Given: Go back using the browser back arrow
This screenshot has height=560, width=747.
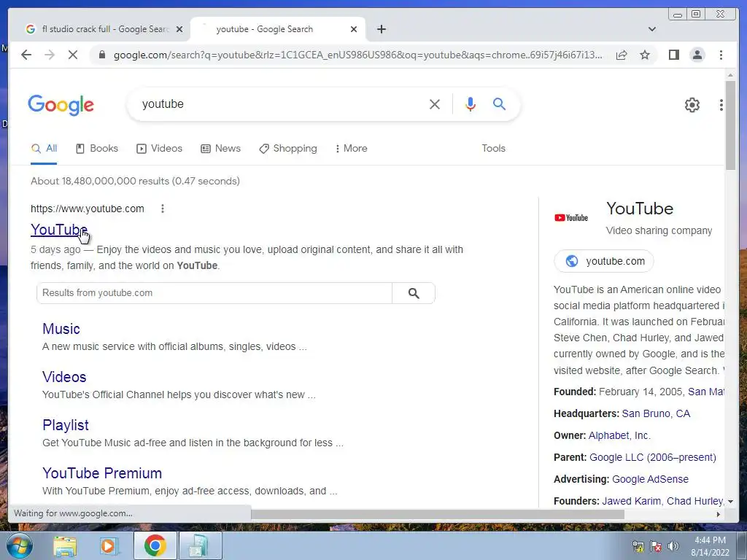Looking at the screenshot, I should pos(26,55).
